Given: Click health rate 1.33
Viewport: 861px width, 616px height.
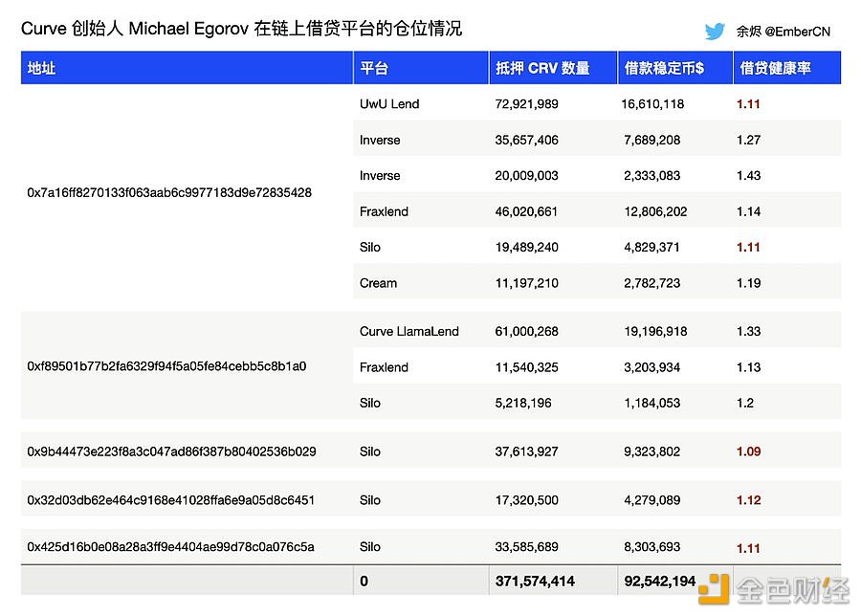Looking at the screenshot, I should coord(748,331).
